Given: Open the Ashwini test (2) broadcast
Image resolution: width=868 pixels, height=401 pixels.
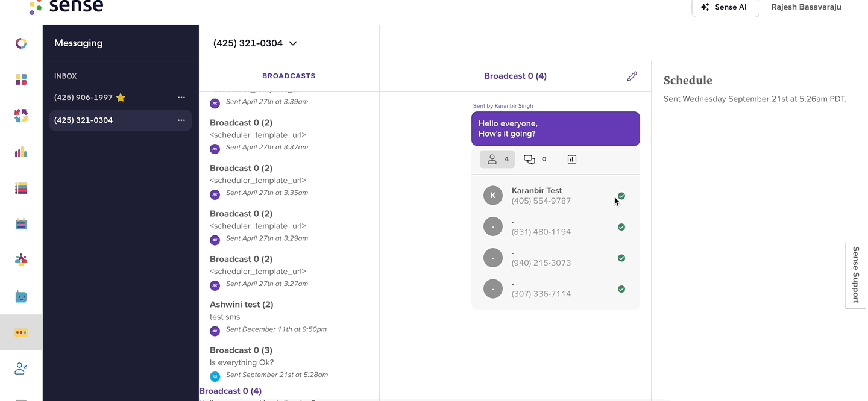Looking at the screenshot, I should (x=289, y=317).
